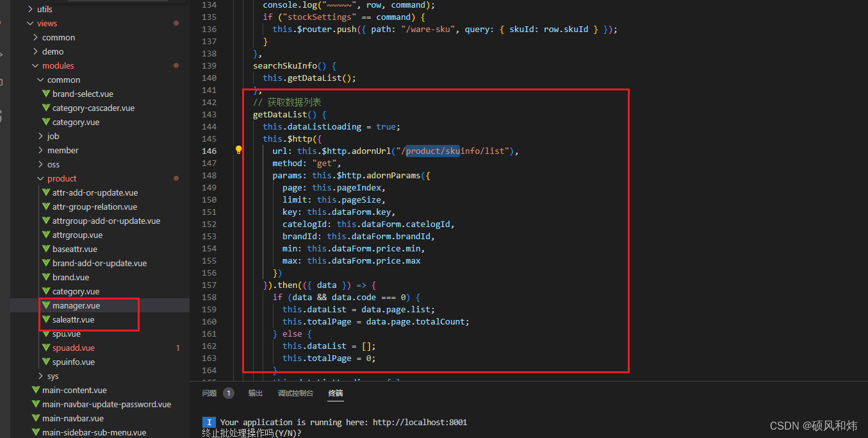Open the 调试控制台 debug console tab
868x438 pixels.
[x=295, y=393]
